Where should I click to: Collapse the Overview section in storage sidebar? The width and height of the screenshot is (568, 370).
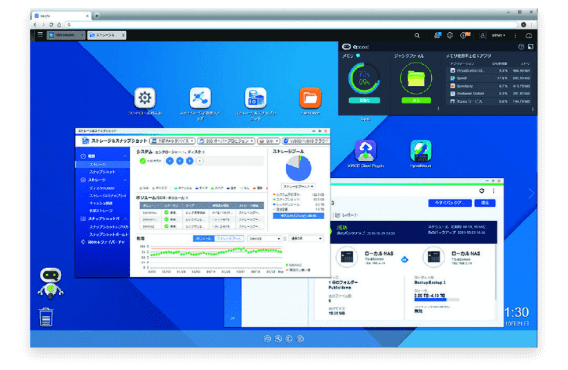click(125, 156)
